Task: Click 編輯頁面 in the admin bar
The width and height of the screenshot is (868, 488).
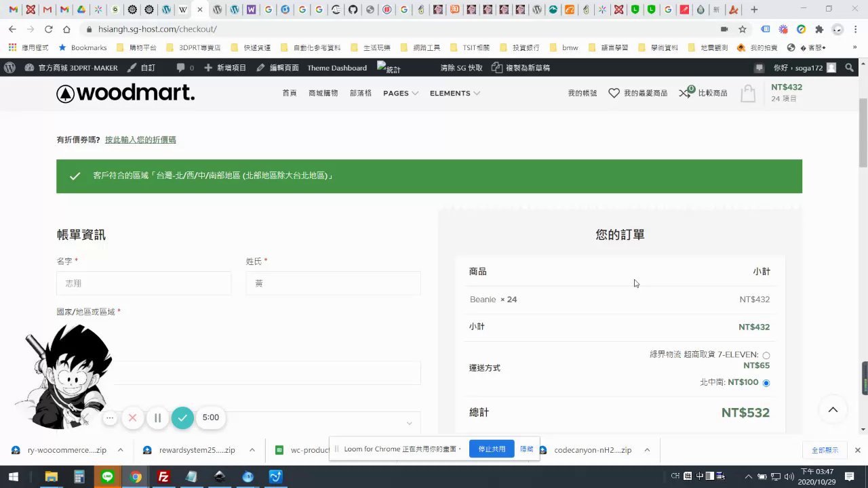Action: click(277, 68)
